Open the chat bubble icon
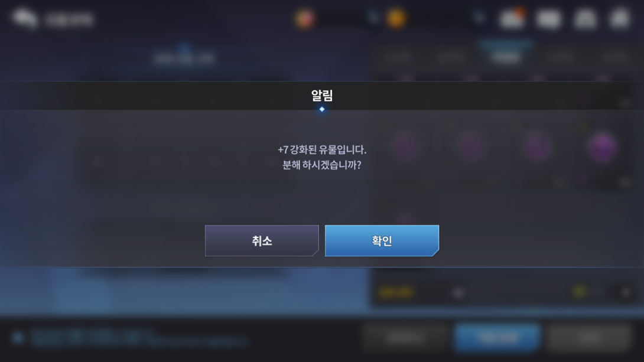644x362 pixels. click(x=25, y=18)
